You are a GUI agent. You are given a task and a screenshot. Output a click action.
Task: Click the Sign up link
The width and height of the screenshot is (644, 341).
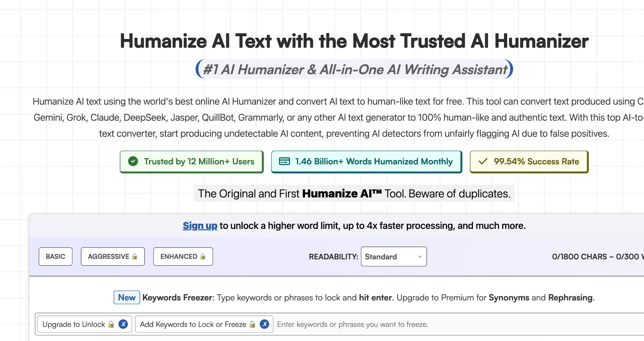[200, 225]
